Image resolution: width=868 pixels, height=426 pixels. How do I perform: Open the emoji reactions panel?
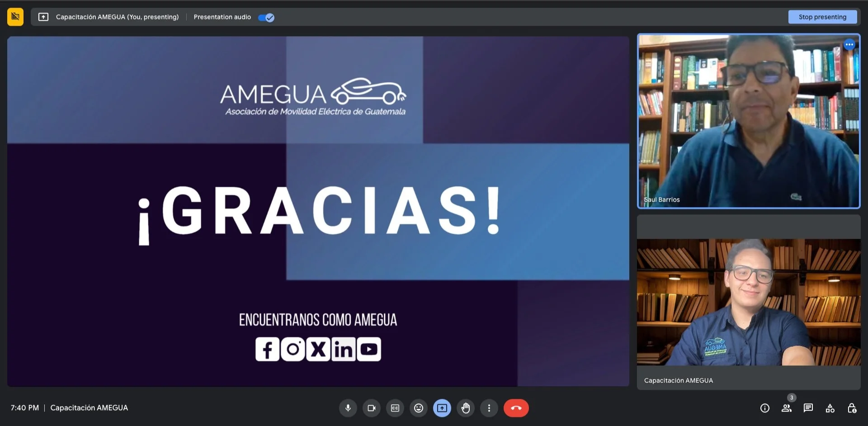(x=419, y=408)
